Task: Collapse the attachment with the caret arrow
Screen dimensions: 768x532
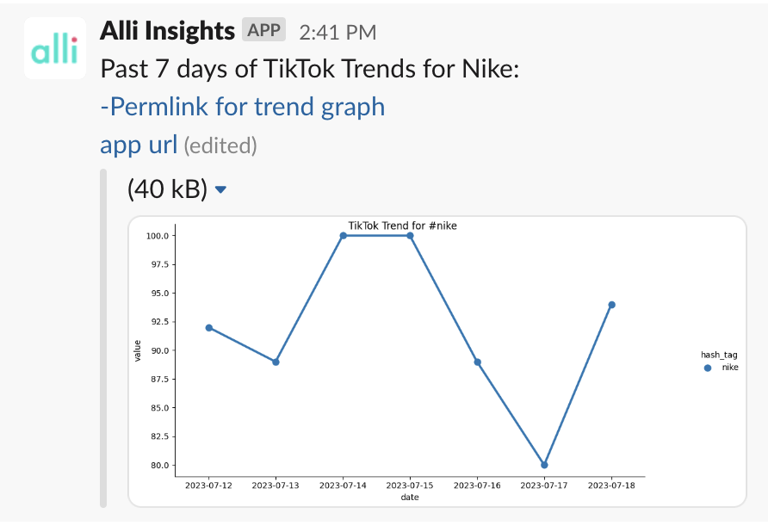Action: pos(221,189)
